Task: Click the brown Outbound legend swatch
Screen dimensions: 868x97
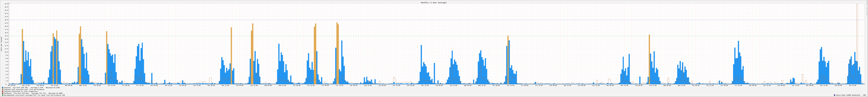Action: (3, 93)
